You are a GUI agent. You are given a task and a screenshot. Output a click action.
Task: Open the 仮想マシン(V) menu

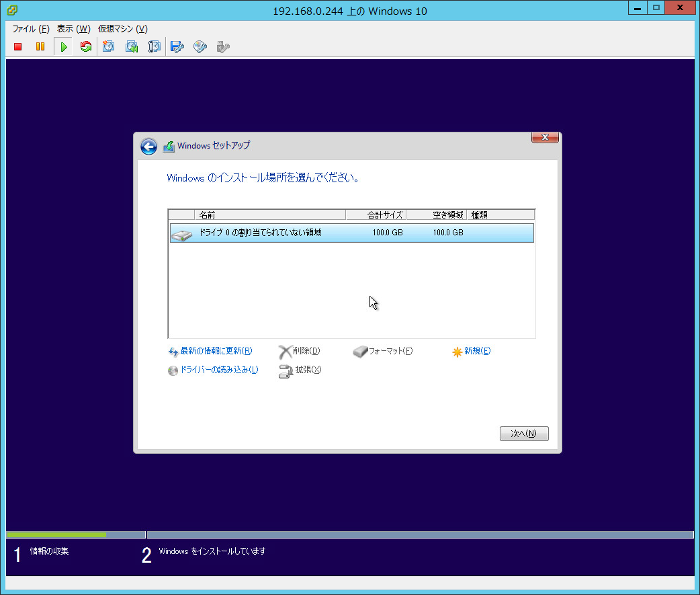[123, 29]
